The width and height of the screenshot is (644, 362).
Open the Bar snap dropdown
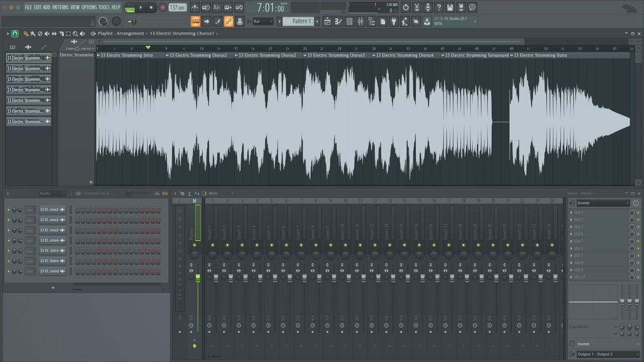click(263, 21)
